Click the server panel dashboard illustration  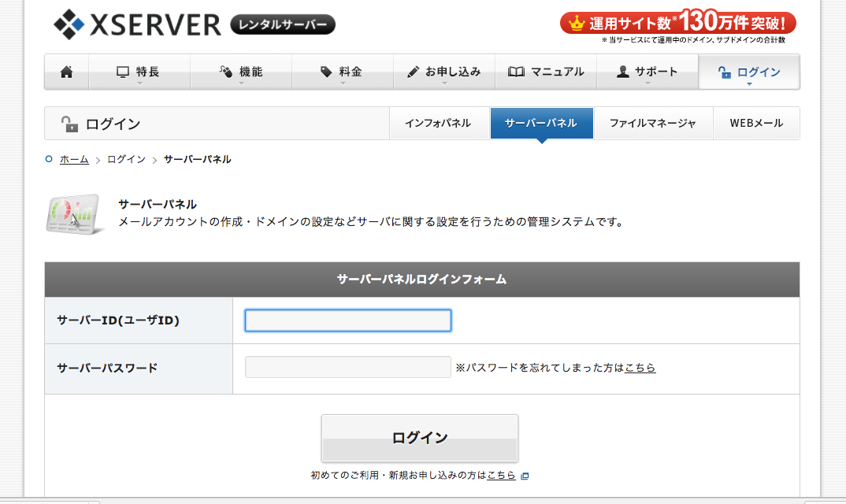coord(75,214)
